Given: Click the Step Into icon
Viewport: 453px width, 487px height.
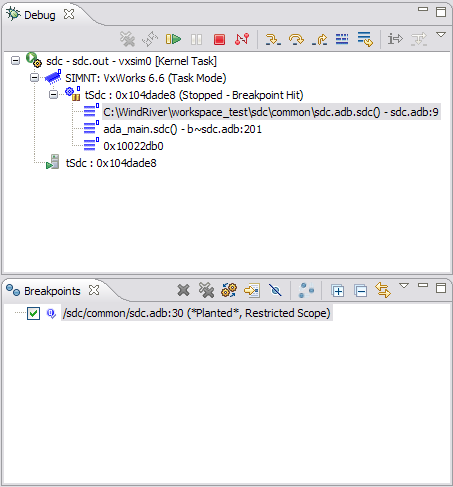Looking at the screenshot, I should point(273,39).
